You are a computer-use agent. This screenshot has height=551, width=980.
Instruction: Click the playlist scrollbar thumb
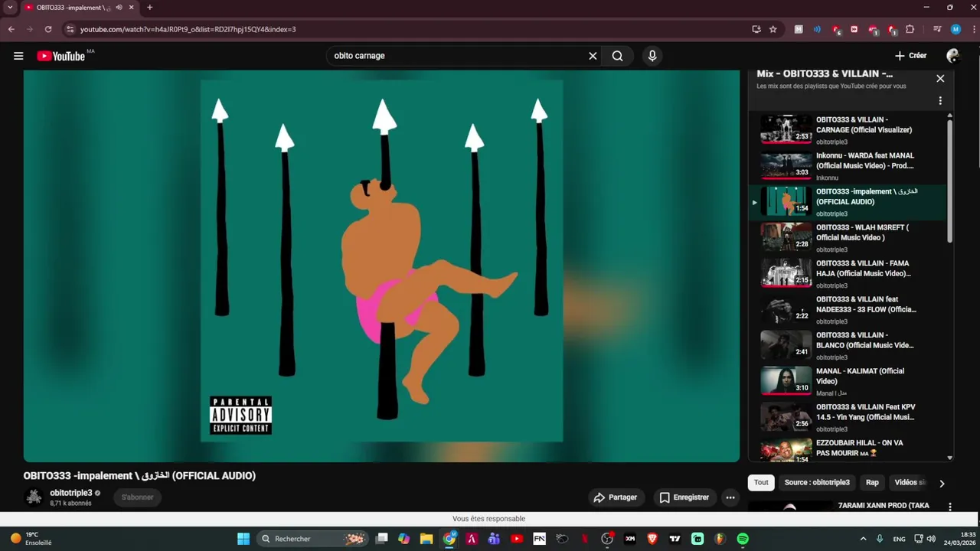(x=950, y=181)
